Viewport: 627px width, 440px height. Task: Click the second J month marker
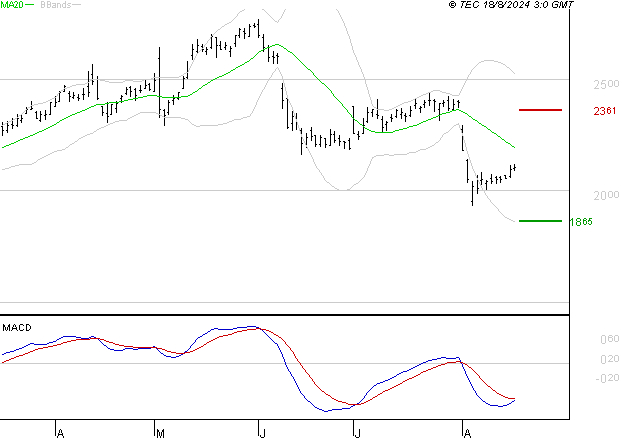(357, 433)
